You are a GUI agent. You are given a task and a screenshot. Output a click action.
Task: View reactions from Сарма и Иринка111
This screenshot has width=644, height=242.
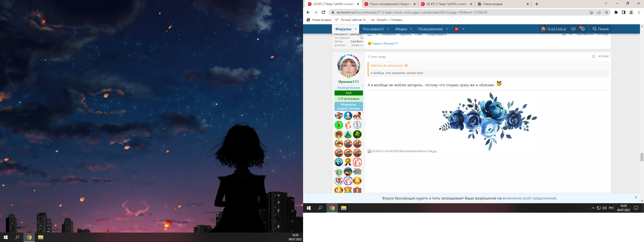(385, 43)
